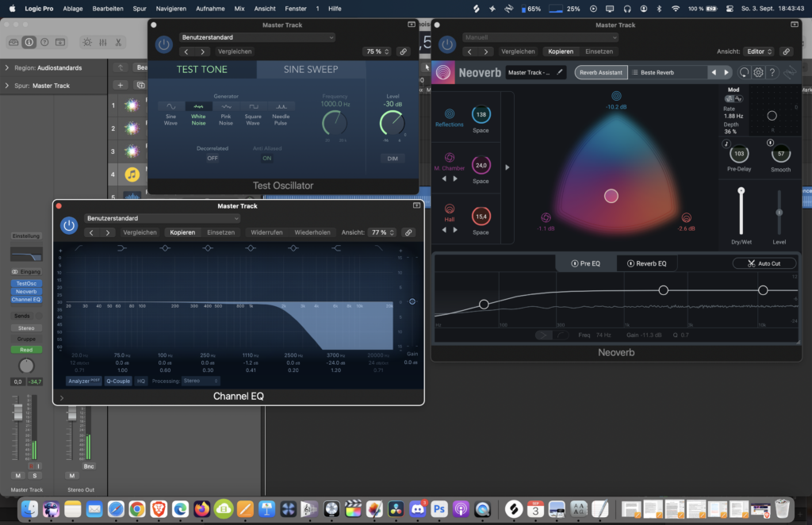The image size is (812, 525).
Task: Toggle the DIM button in Test Oscillator
Action: click(x=393, y=159)
